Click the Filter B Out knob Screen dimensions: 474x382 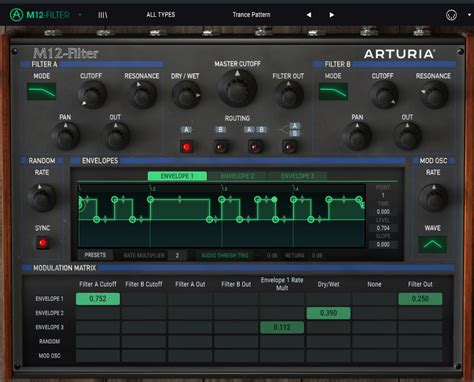pyautogui.click(x=407, y=136)
